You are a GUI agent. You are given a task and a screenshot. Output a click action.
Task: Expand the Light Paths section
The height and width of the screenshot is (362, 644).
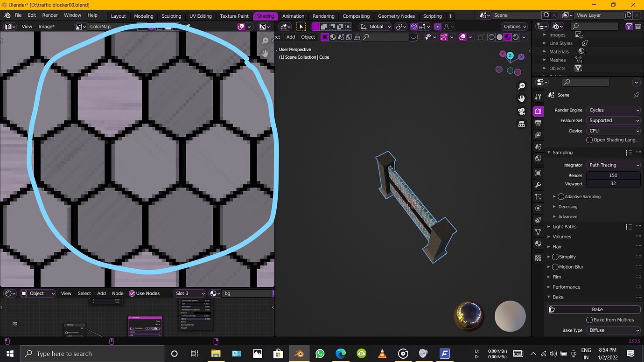tap(565, 226)
